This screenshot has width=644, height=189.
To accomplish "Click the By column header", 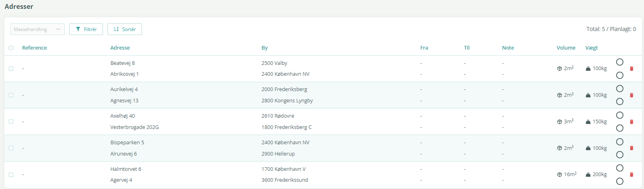I will coord(264,48).
